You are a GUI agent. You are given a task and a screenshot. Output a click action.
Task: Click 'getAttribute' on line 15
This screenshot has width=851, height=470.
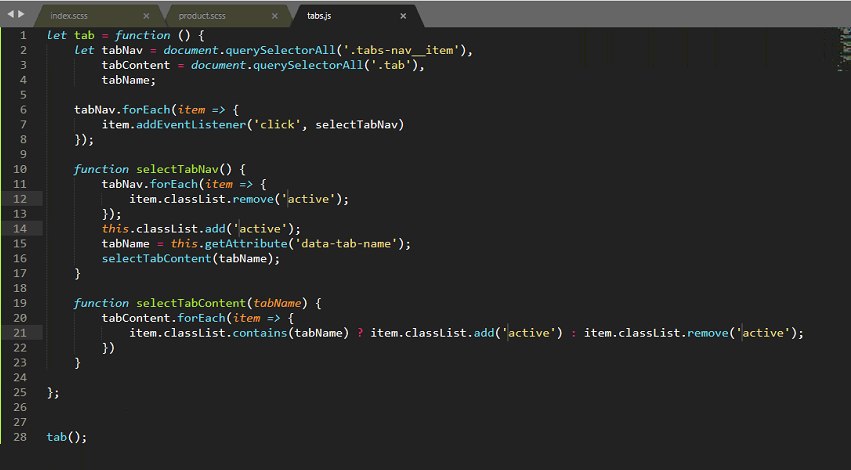pyautogui.click(x=246, y=244)
